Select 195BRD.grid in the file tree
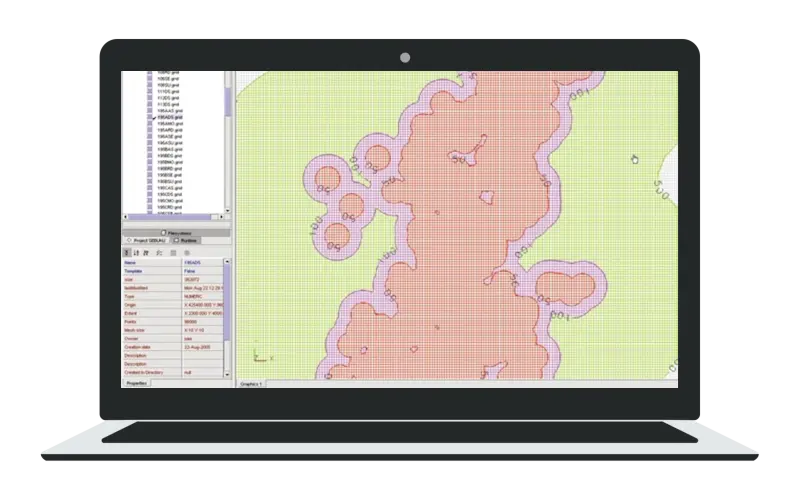 click(x=170, y=168)
